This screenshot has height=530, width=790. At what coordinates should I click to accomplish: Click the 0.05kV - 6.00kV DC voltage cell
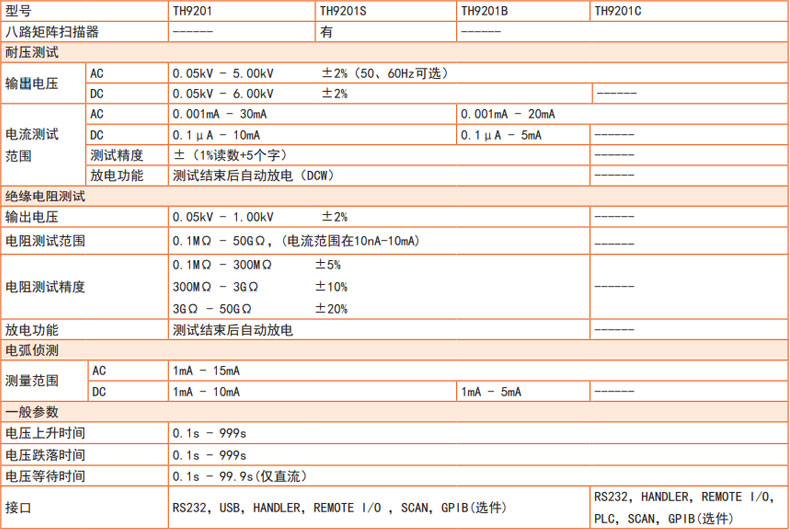click(220, 94)
